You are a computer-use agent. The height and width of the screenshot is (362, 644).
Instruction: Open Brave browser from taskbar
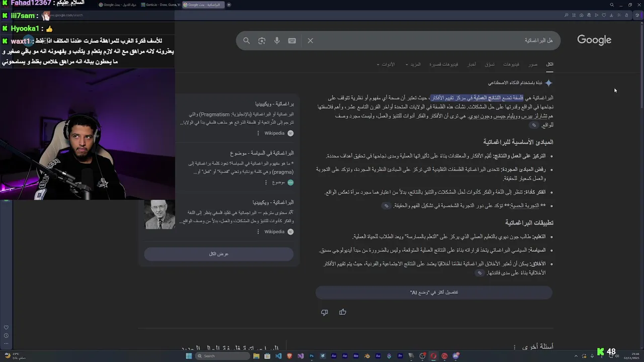pos(289,356)
